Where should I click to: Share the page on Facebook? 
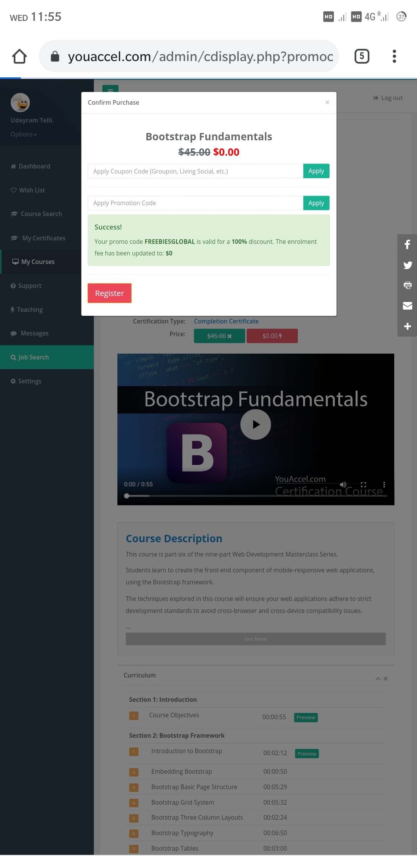(407, 244)
